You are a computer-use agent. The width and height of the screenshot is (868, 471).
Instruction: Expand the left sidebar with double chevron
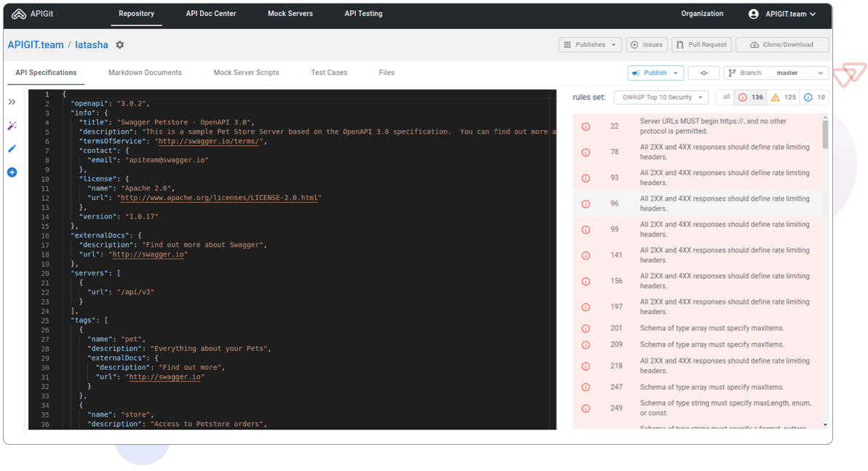[12, 102]
